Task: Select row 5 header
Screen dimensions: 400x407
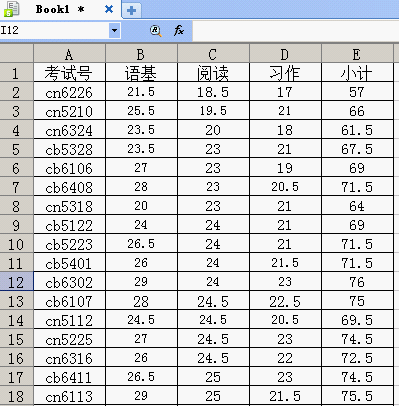Action: click(x=16, y=148)
